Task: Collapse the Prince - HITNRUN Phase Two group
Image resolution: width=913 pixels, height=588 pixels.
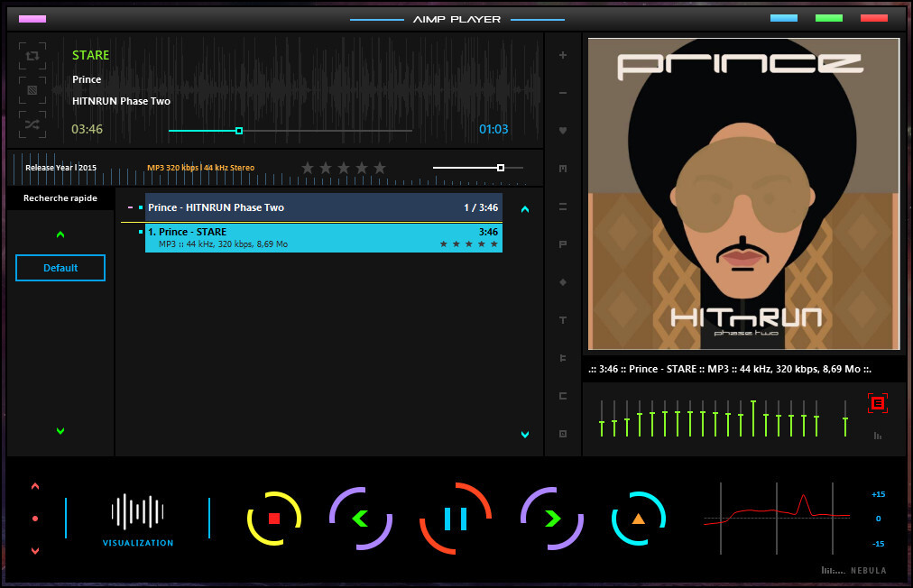Action: click(x=130, y=207)
